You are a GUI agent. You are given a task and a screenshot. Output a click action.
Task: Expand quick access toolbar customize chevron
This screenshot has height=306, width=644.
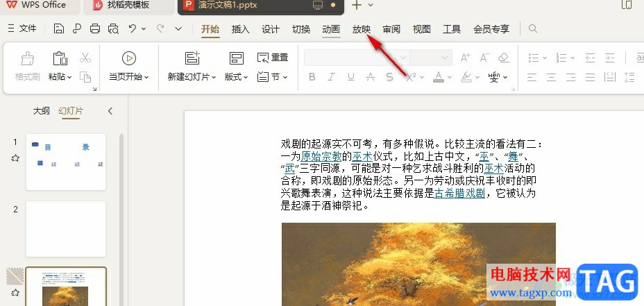tap(178, 28)
